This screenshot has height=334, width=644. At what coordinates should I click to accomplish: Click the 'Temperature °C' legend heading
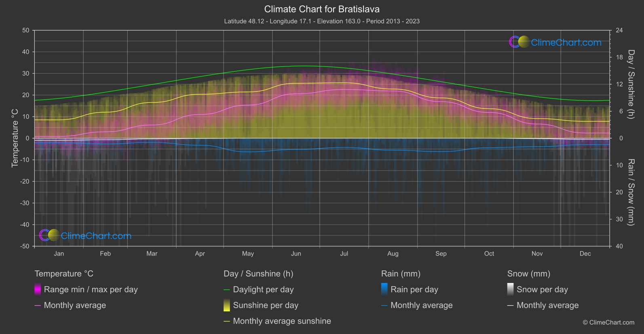coord(64,274)
